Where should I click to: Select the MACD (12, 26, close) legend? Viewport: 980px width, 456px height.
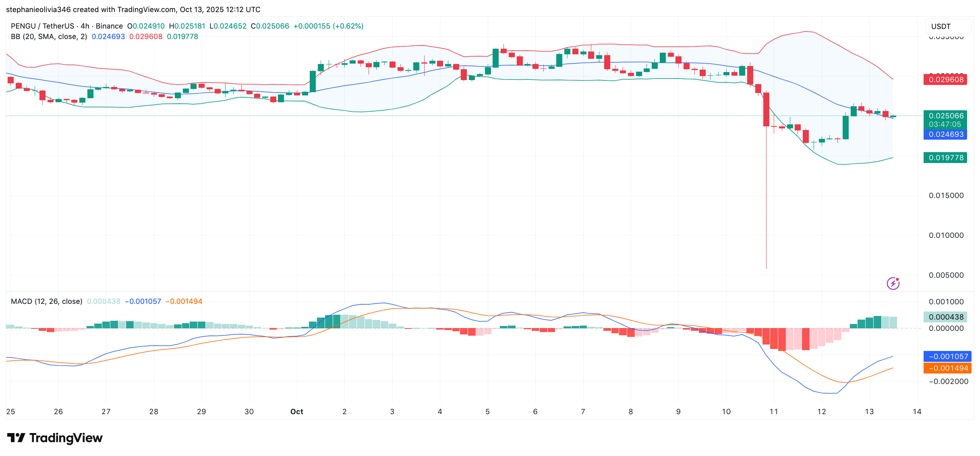(x=46, y=301)
